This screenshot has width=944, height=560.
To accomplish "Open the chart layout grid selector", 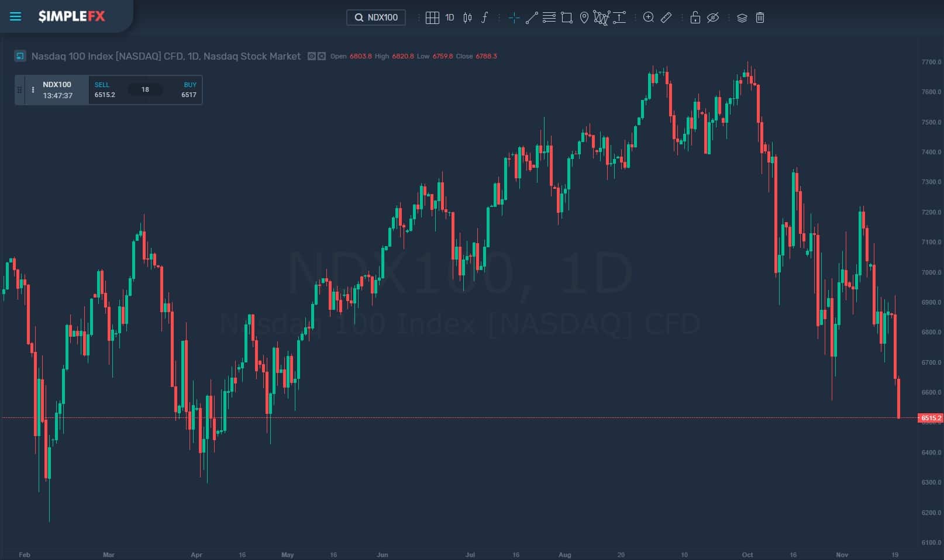I will [x=432, y=18].
